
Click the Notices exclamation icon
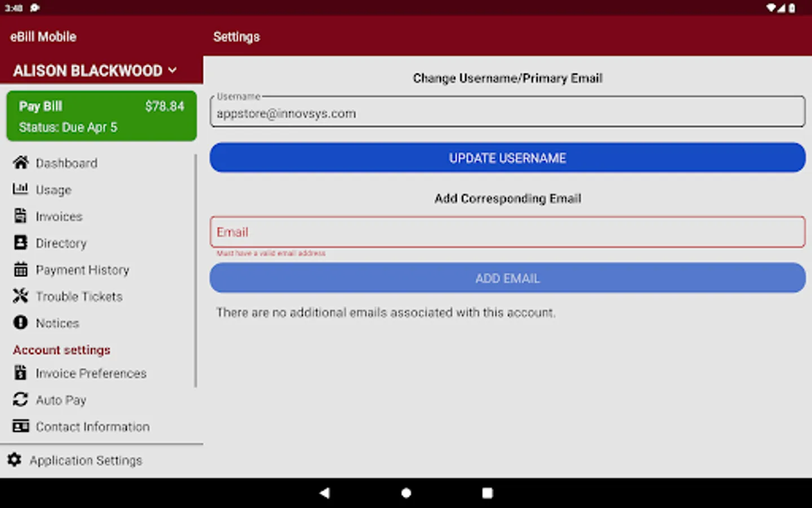[20, 322]
